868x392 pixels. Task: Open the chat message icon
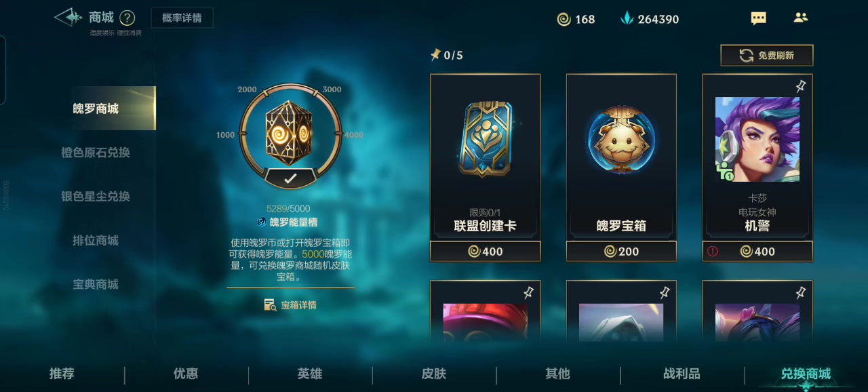[x=759, y=18]
